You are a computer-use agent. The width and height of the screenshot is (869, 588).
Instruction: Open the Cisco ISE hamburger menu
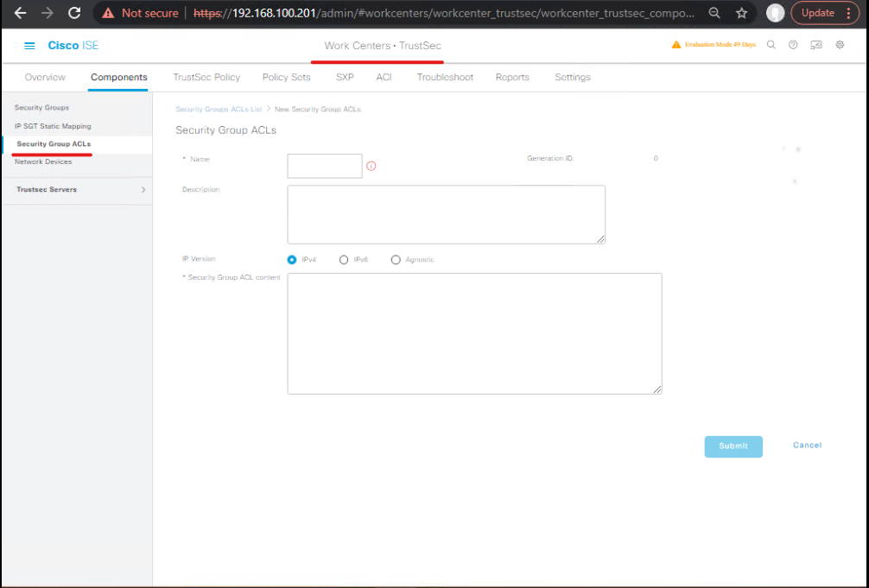(x=29, y=46)
